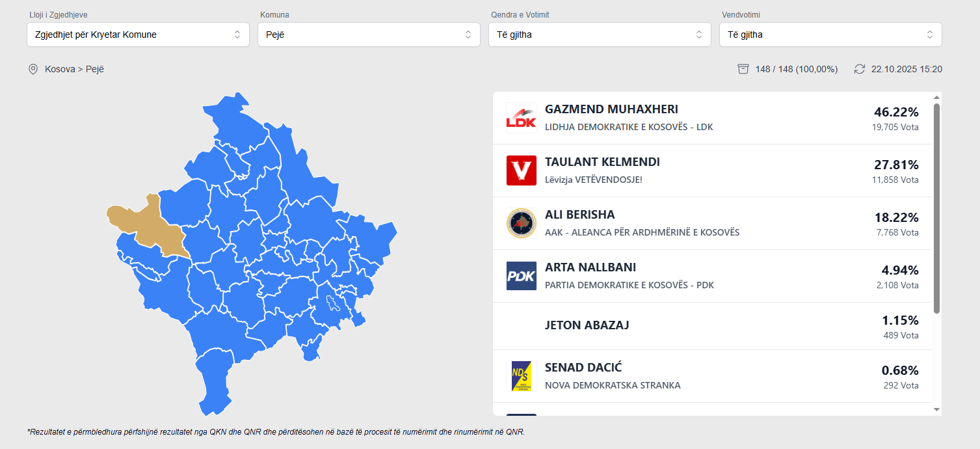The height and width of the screenshot is (449, 980).
Task: Click the Vetëvendosje red logo
Action: click(x=521, y=170)
